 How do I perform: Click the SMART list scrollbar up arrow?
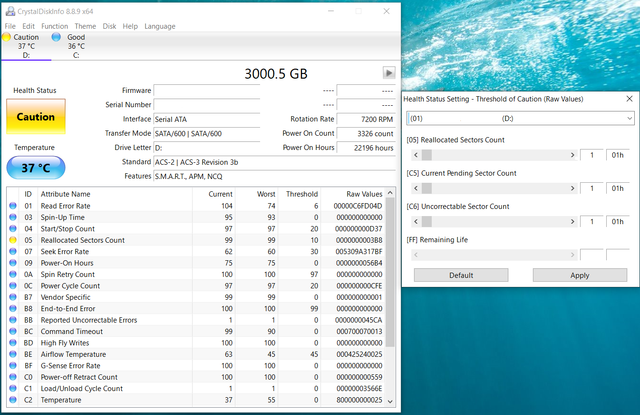390,193
